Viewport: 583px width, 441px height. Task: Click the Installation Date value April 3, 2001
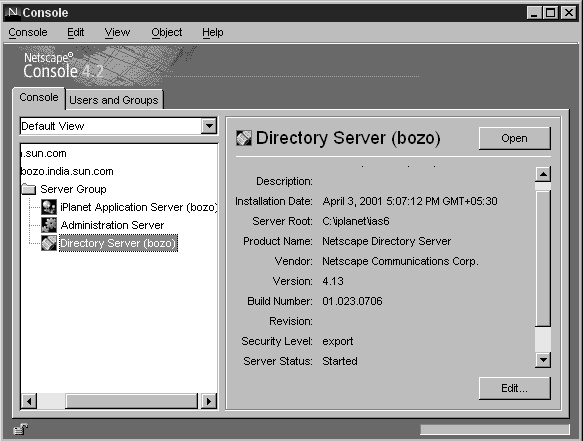tap(410, 201)
